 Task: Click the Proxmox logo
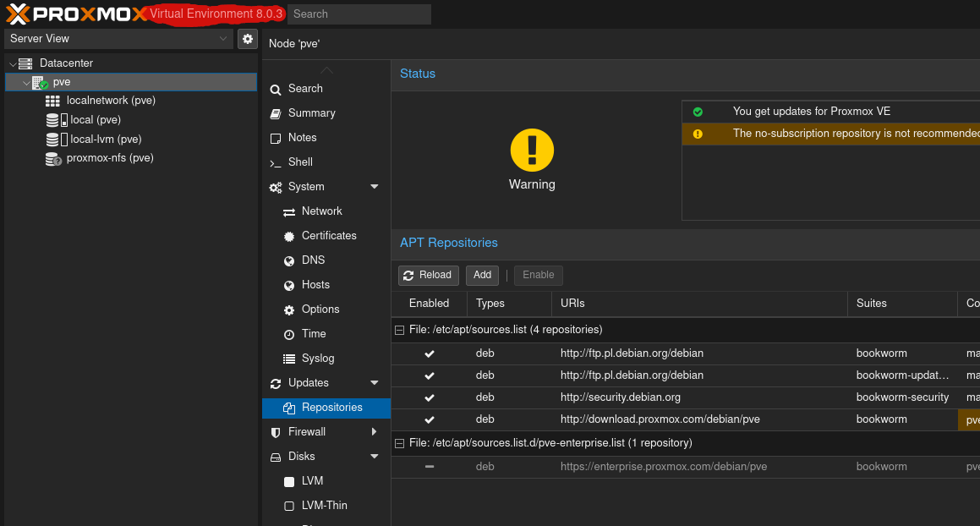pyautogui.click(x=76, y=14)
